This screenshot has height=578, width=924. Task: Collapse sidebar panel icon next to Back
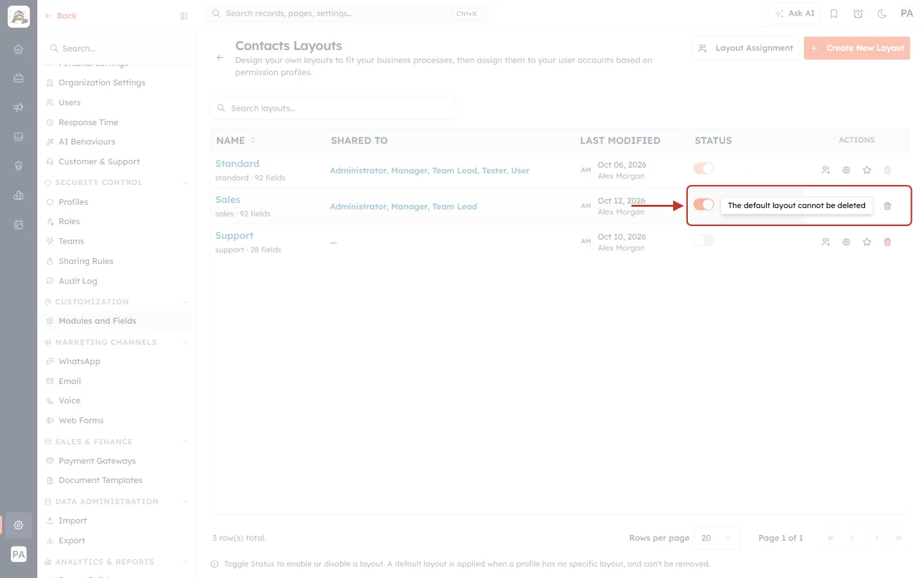point(184,16)
